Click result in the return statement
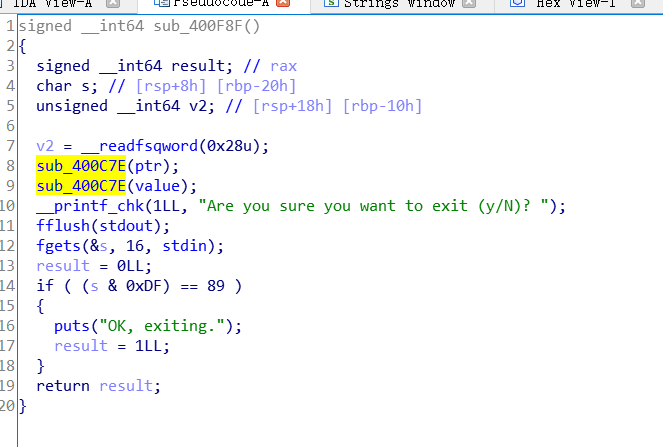The image size is (663, 447). [126, 386]
